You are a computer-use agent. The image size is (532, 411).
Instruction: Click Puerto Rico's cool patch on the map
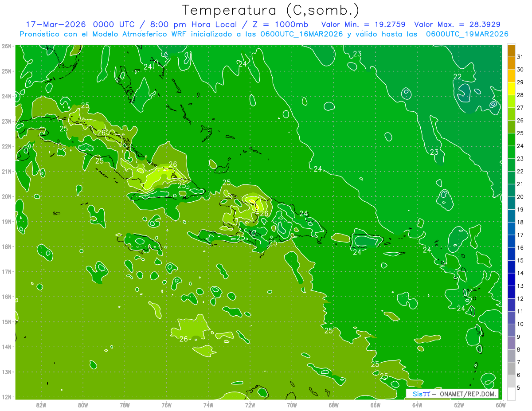[x=365, y=240]
